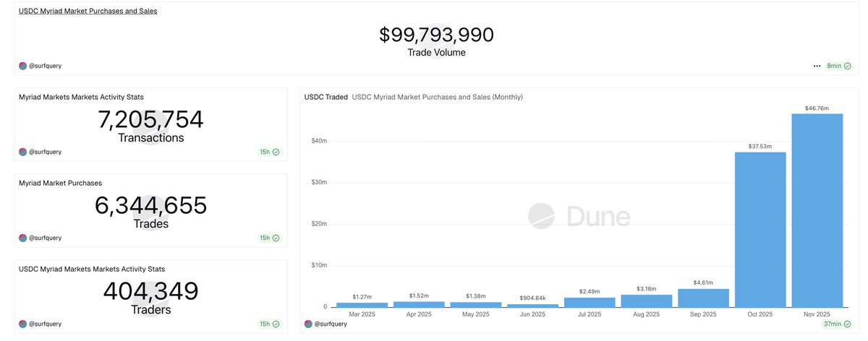Click the 7,205,754 Transactions value
Image resolution: width=868 pixels, height=341 pixels.
(151, 119)
